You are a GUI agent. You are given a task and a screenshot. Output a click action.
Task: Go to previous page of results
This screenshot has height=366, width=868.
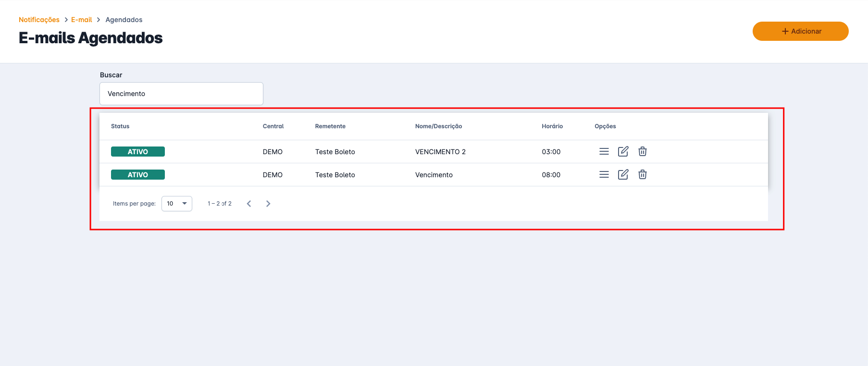pos(249,204)
